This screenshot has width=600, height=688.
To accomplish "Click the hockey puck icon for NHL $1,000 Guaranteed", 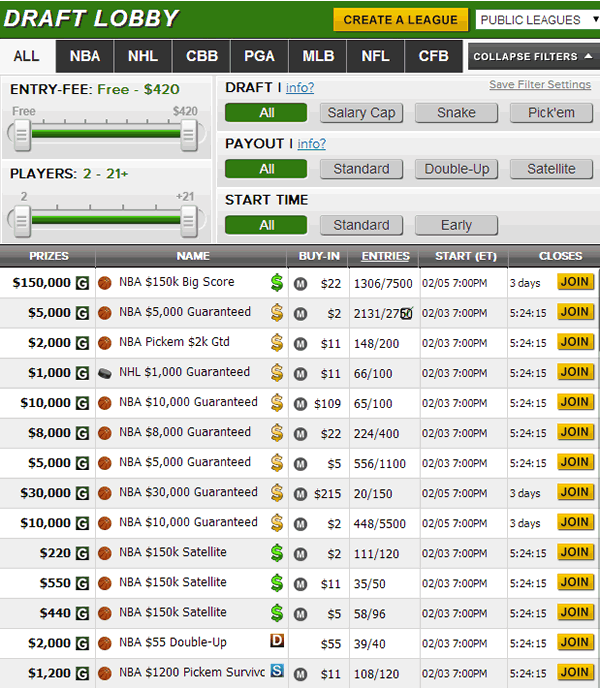I will [x=104, y=373].
